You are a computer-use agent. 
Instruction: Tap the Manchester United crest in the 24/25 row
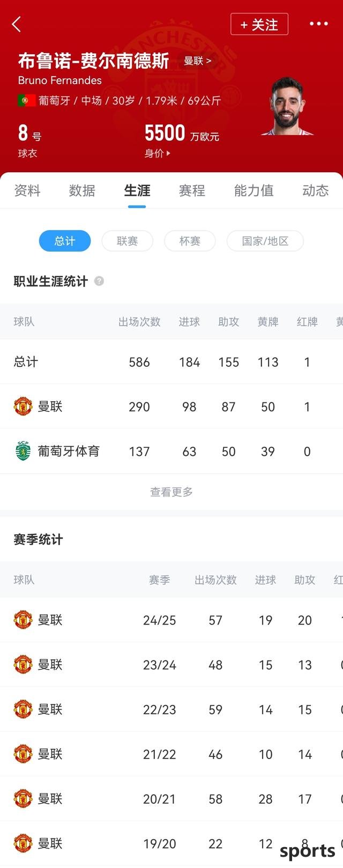[23, 620]
